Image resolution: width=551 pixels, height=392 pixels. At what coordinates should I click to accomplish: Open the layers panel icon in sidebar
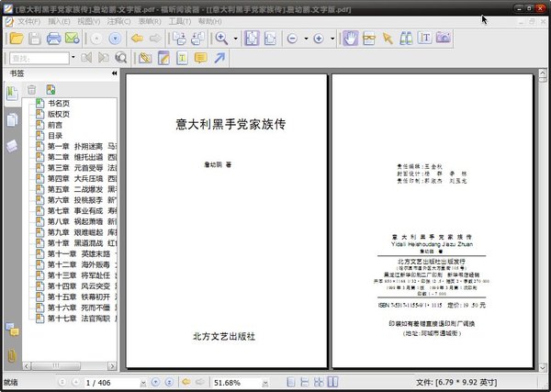tap(12, 146)
